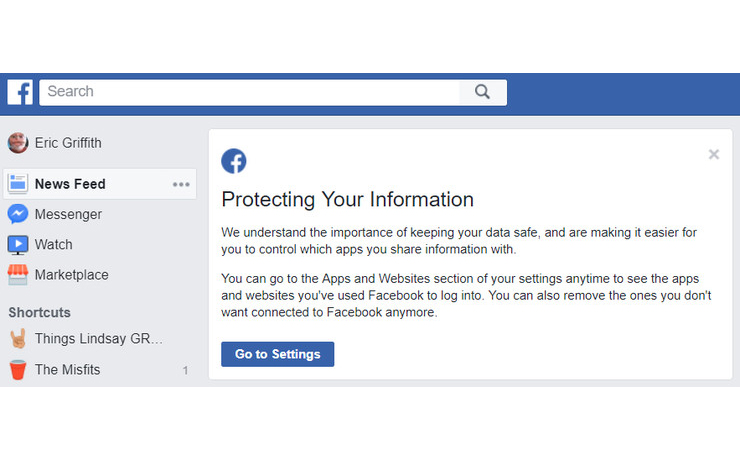The height and width of the screenshot is (460, 740).
Task: Click inside the Search input field
Action: point(250,92)
